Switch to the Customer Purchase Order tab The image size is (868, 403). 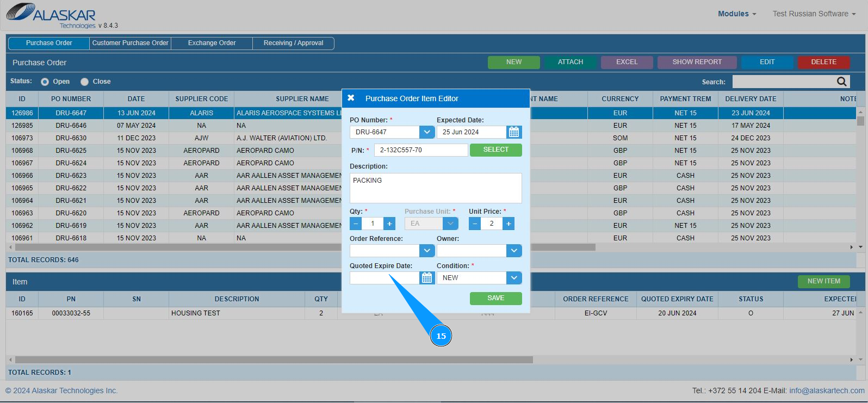pos(131,43)
